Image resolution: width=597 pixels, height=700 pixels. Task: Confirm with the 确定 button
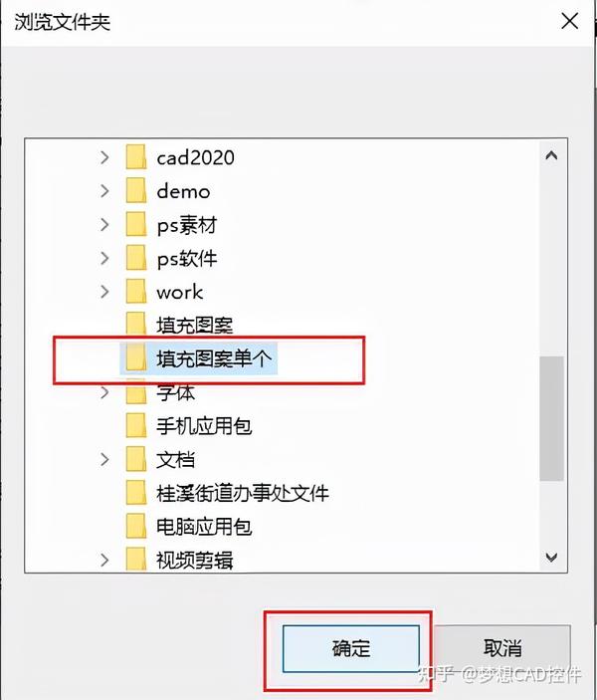351,648
